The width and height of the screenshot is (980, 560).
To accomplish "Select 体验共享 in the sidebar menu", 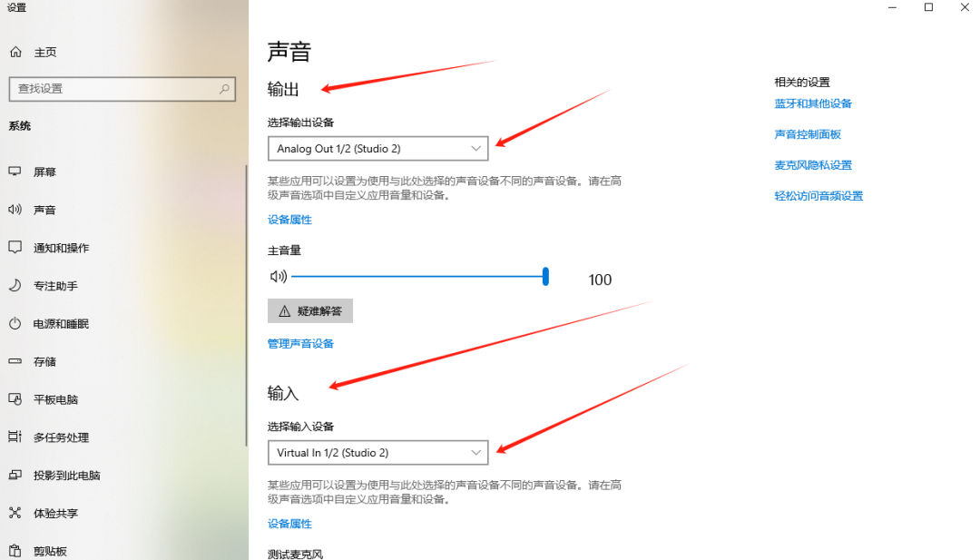I will coord(15,513).
